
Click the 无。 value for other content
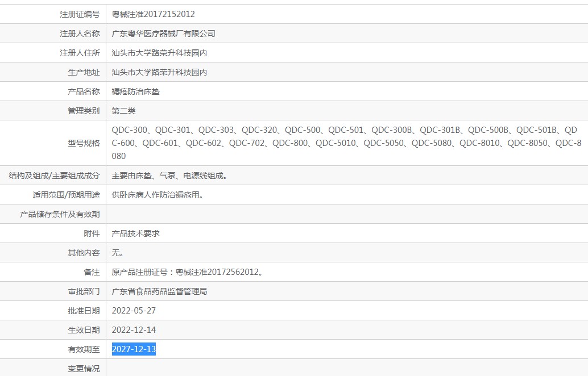118,253
